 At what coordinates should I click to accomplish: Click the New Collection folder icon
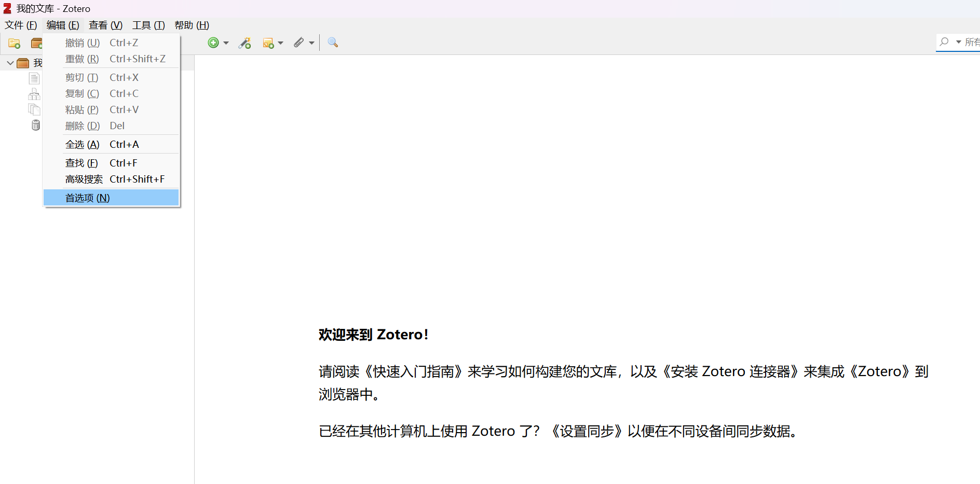click(15, 43)
